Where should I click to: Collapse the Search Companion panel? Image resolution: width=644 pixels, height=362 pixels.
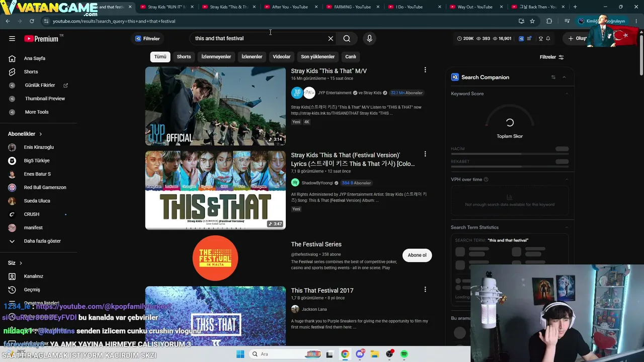pos(564,77)
